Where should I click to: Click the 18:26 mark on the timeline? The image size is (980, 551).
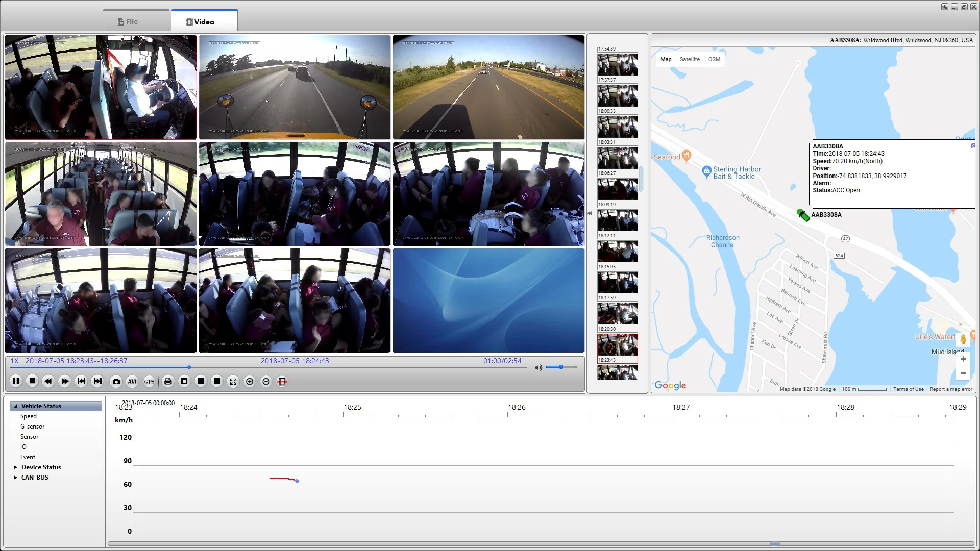coord(517,407)
